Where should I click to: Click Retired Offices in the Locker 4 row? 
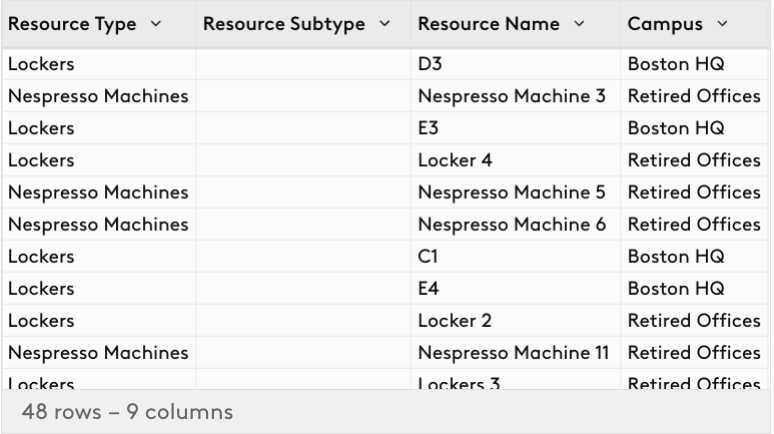(694, 160)
